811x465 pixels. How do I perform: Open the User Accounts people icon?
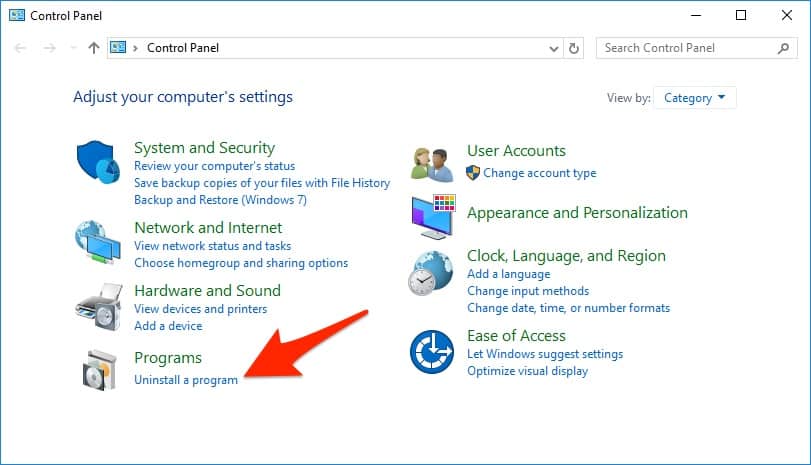point(432,164)
